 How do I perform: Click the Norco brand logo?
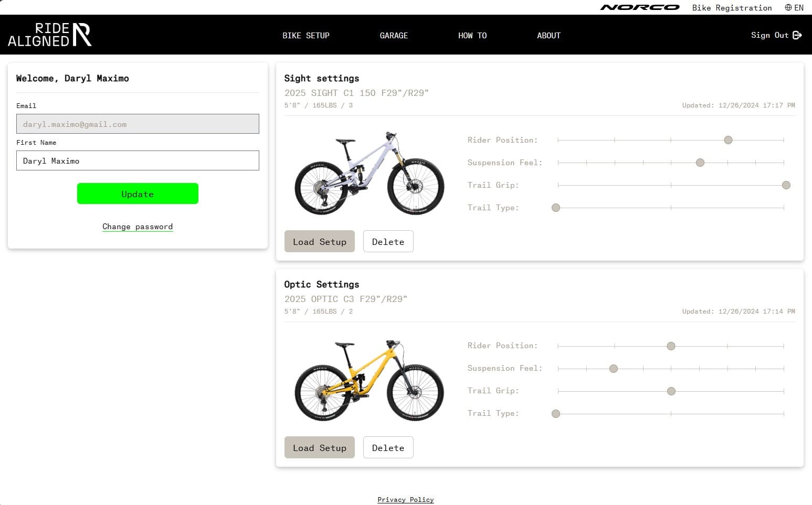pos(640,7)
